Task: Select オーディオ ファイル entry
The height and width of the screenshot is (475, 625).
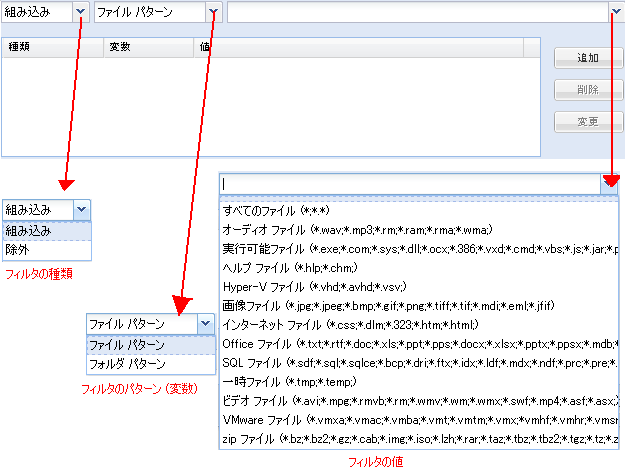Action: click(x=419, y=230)
